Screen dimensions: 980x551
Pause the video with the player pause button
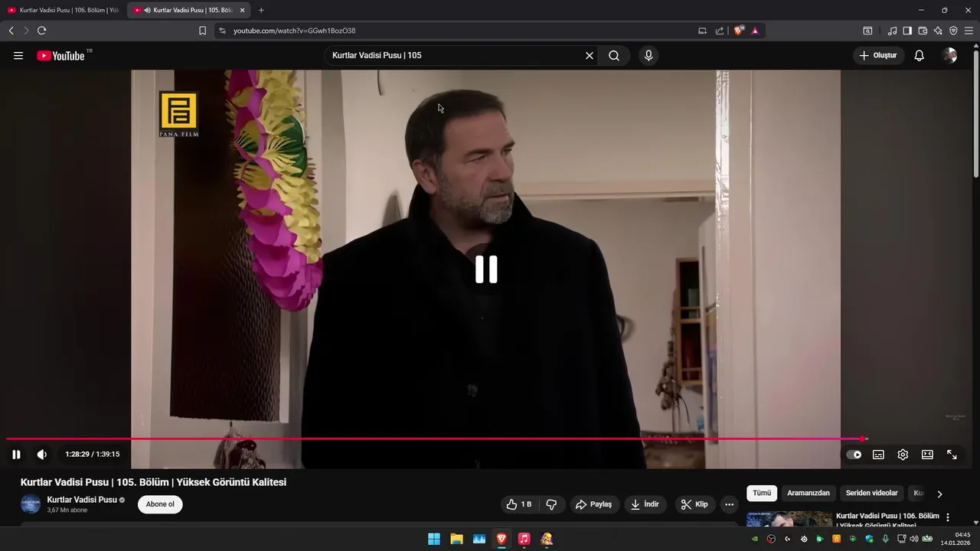point(16,455)
